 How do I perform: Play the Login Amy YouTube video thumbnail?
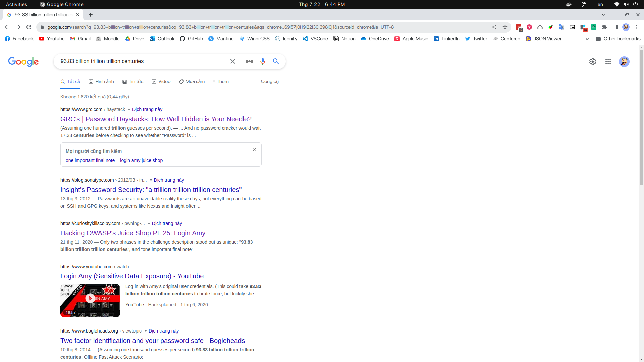click(x=90, y=298)
